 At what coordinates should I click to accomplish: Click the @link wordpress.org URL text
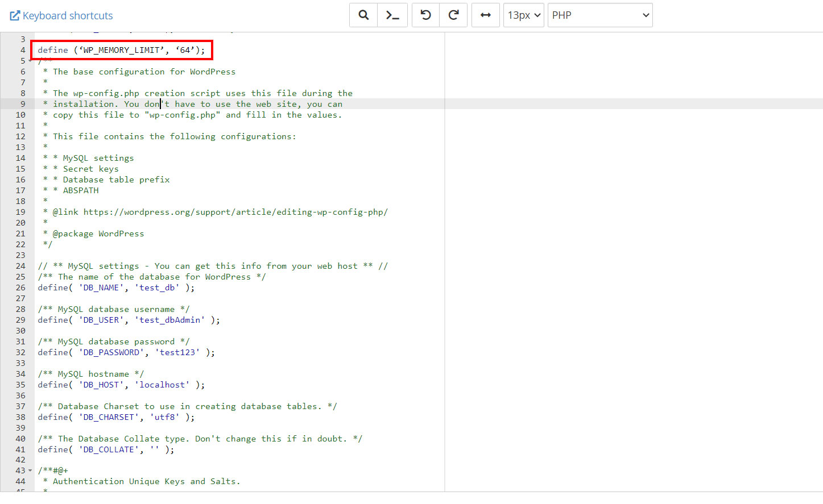pyautogui.click(x=235, y=212)
